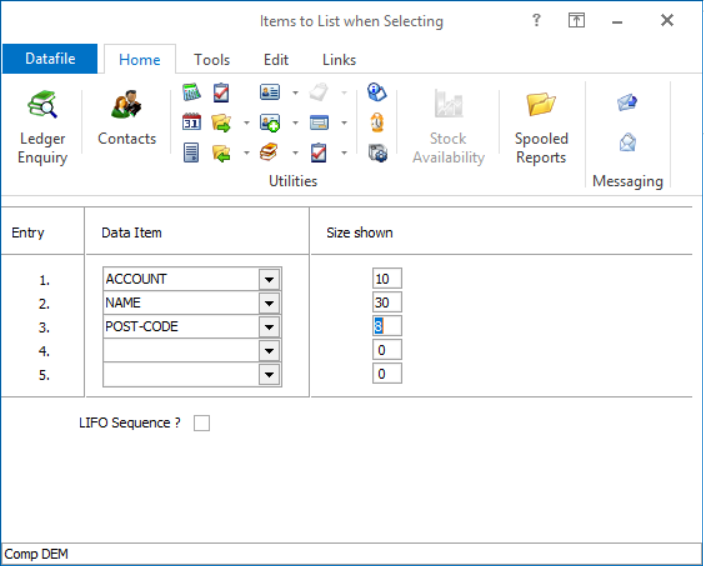The width and height of the screenshot is (704, 566).
Task: Open the Contacts tool
Action: pyautogui.click(x=127, y=119)
